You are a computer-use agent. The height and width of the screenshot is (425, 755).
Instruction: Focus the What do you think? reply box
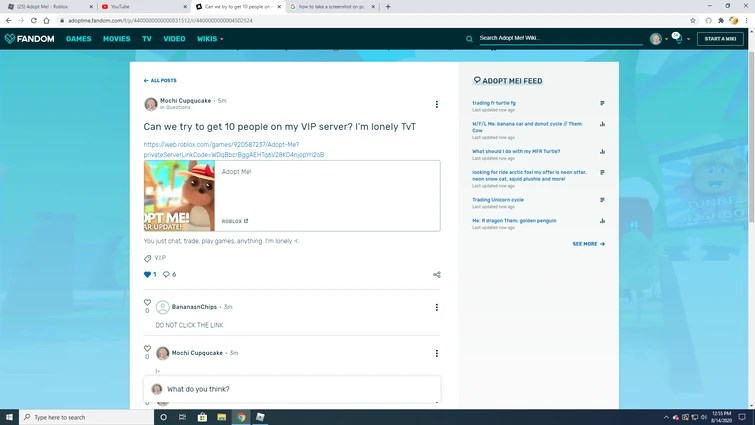click(292, 389)
